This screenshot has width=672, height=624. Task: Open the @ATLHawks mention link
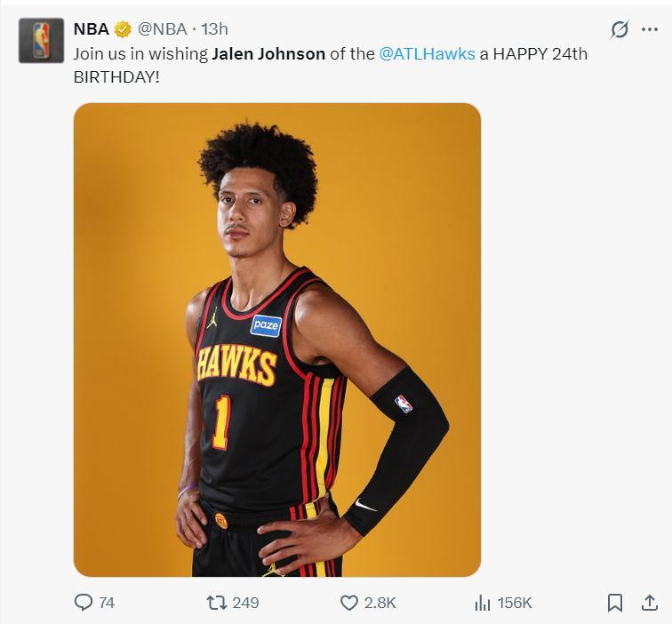coord(427,53)
